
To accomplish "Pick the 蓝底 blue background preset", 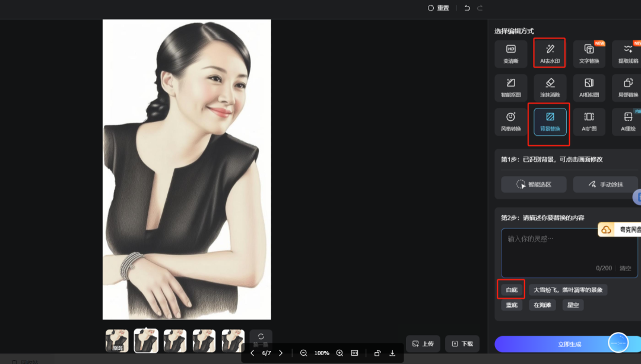I will pyautogui.click(x=511, y=305).
